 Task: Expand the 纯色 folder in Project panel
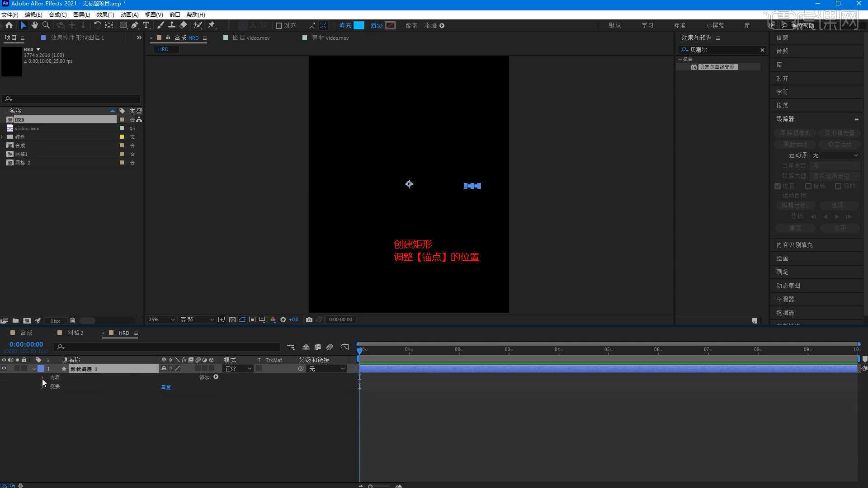tap(2, 136)
